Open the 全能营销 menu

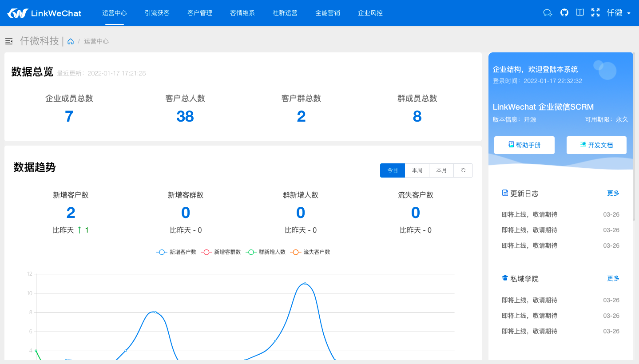[x=328, y=13]
